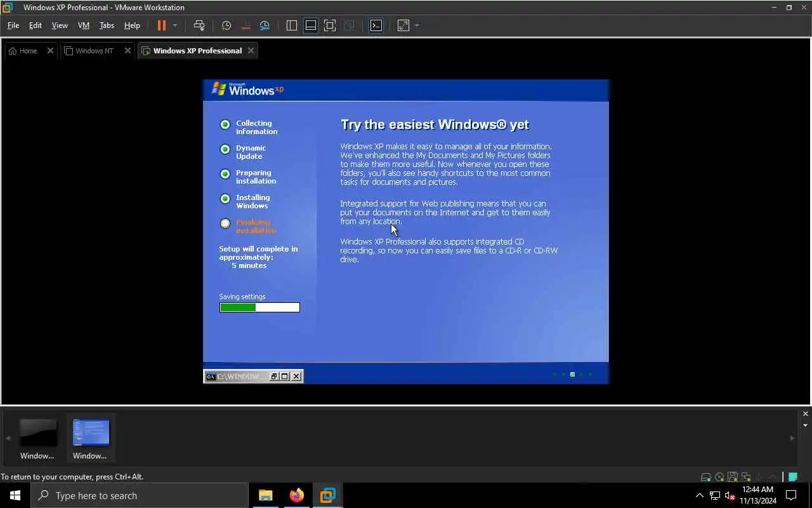The height and width of the screenshot is (508, 812).
Task: Click Send Ctrl+Alt+Del toolbar icon
Action: pyautogui.click(x=199, y=25)
